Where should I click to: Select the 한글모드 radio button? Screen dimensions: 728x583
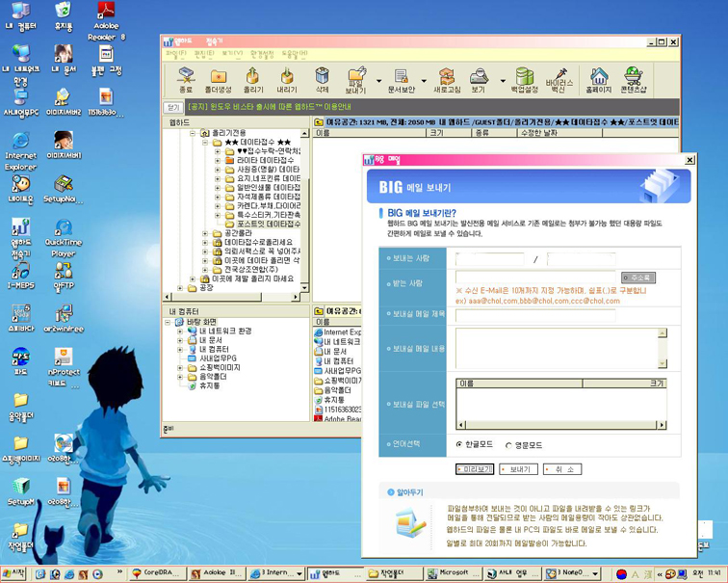459,445
